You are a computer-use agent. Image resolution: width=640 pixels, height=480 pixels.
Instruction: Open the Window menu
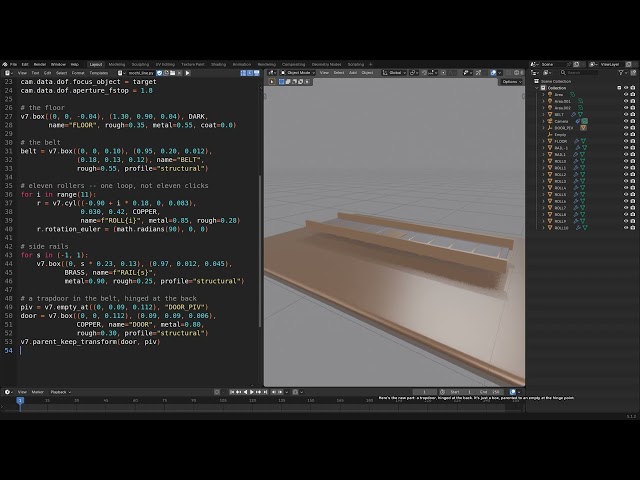58,64
